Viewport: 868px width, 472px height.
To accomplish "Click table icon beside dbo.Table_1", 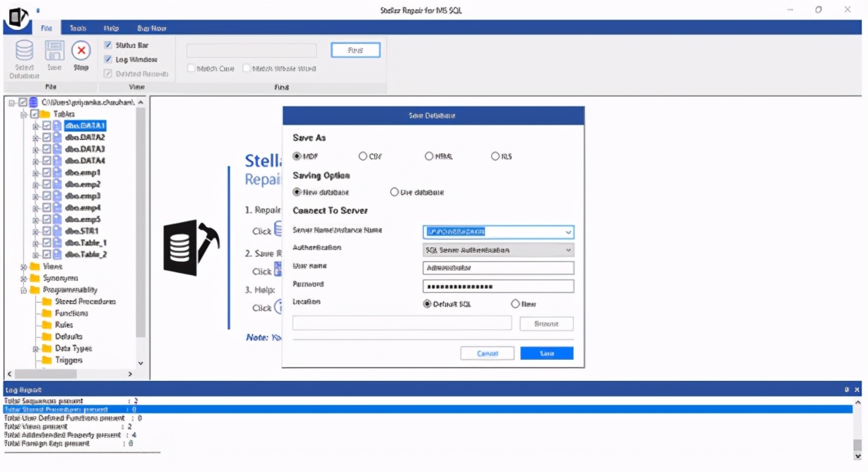I will click(x=57, y=243).
